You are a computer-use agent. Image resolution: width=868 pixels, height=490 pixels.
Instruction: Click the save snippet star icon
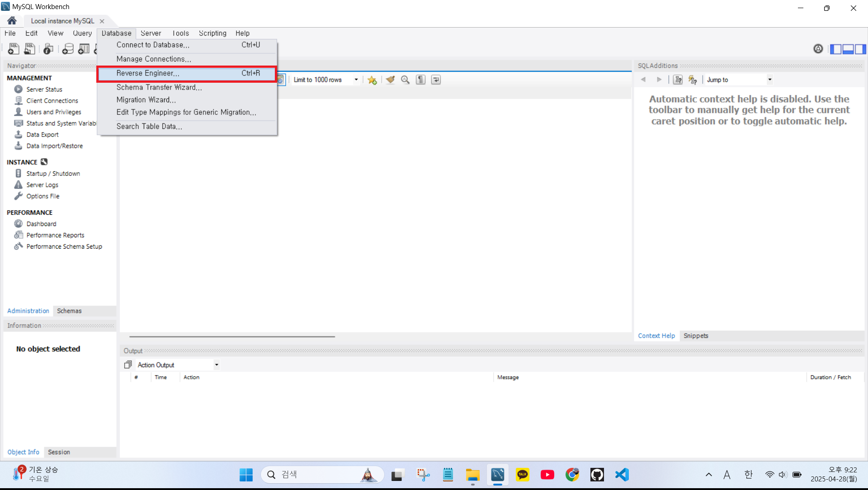(372, 80)
